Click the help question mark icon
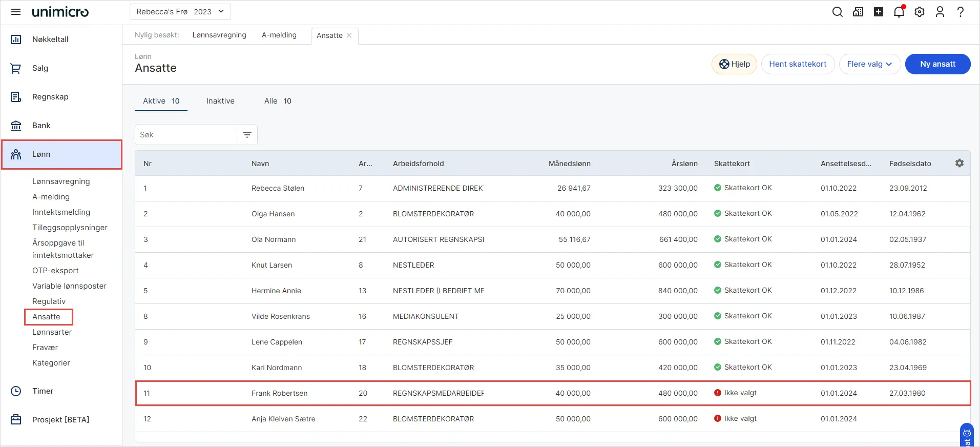Viewport: 980px width, 447px height. 961,12
